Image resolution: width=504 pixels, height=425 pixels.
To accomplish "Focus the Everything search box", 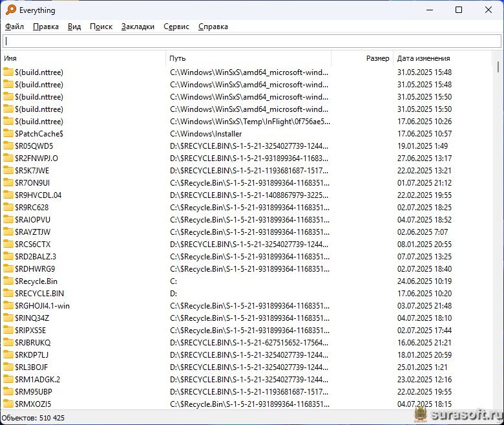I will coord(252,41).
